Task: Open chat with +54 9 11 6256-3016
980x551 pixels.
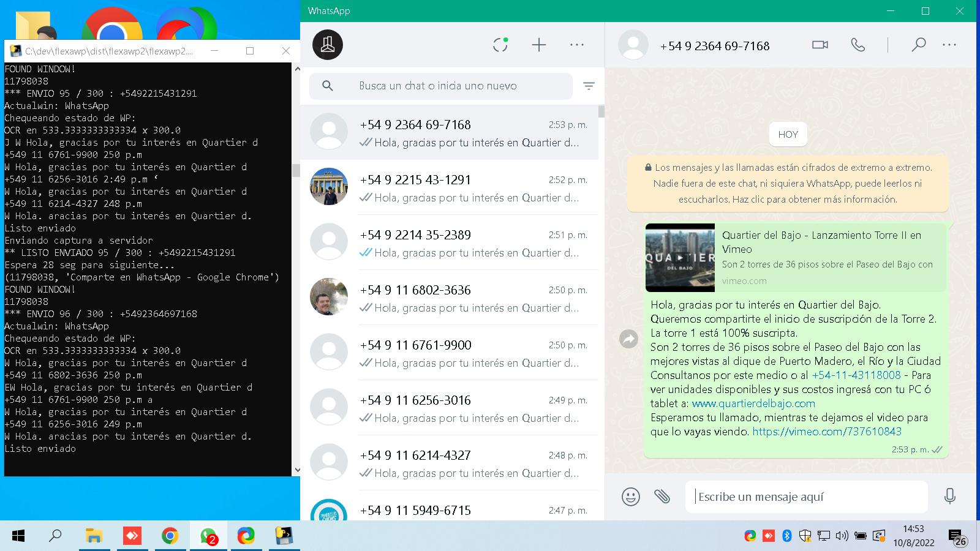Action: (x=449, y=408)
